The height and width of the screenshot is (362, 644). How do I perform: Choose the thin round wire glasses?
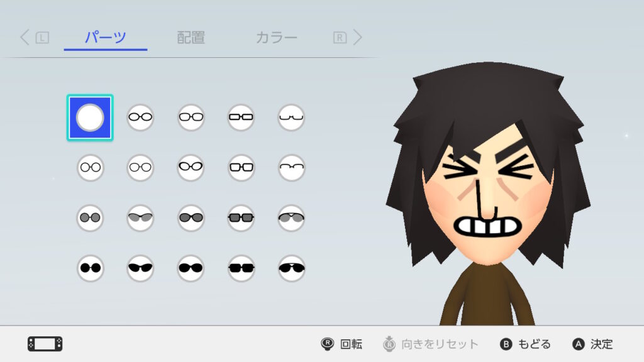90,167
